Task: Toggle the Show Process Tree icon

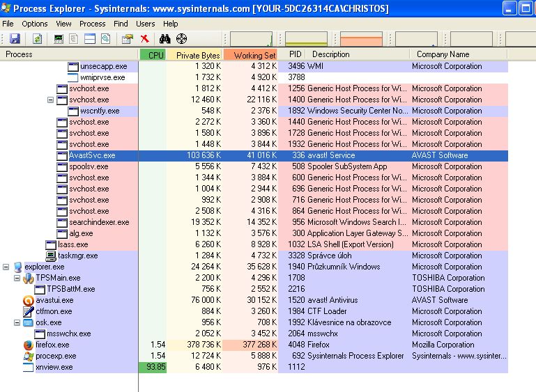Action: [x=74, y=38]
